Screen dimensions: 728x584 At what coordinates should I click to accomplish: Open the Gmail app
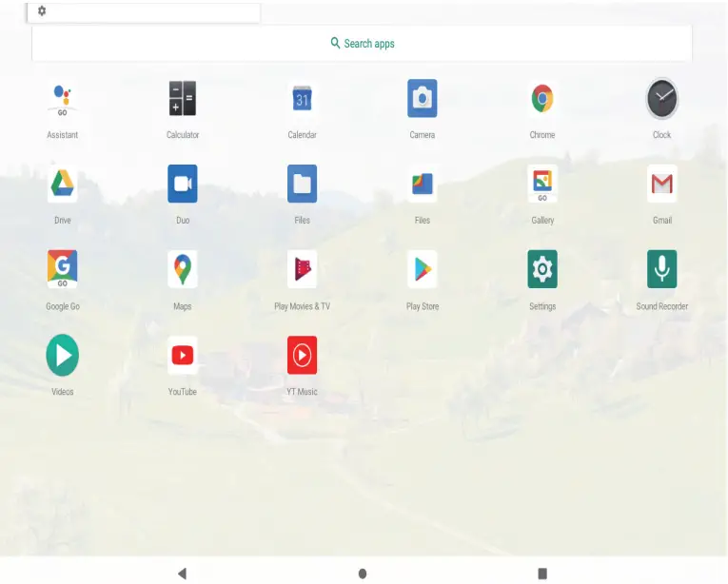pos(662,184)
